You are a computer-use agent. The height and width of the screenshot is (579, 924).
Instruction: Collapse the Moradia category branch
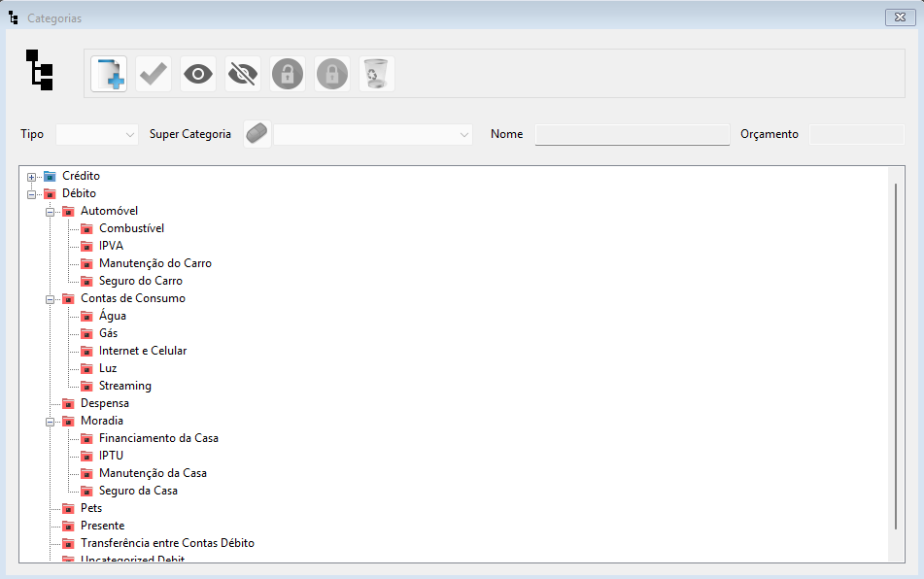51,422
